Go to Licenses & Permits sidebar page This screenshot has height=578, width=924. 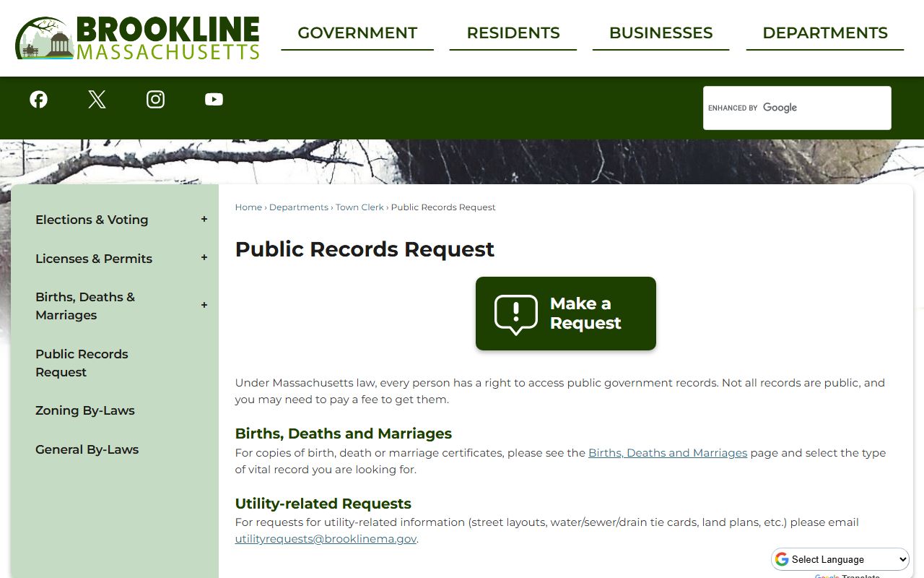point(94,259)
